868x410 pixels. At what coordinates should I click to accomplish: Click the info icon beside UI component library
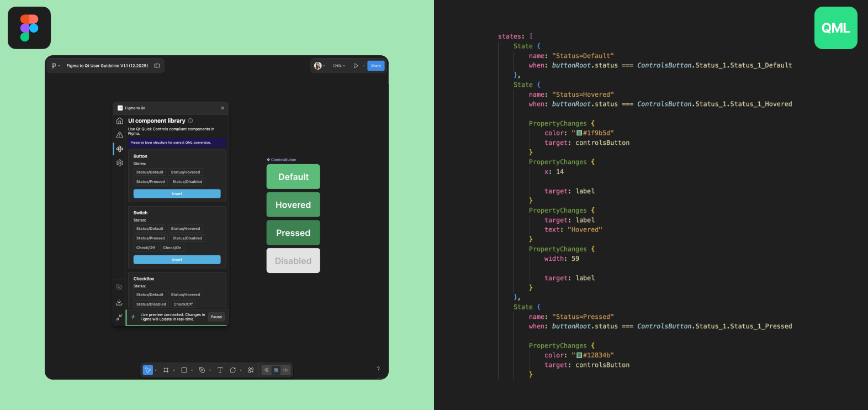(x=190, y=121)
